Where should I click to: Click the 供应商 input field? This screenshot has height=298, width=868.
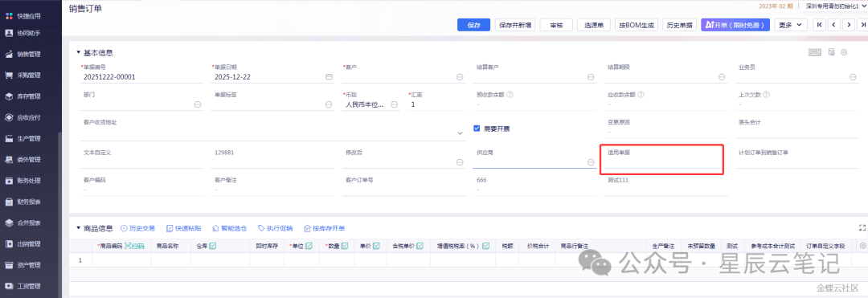click(x=530, y=162)
